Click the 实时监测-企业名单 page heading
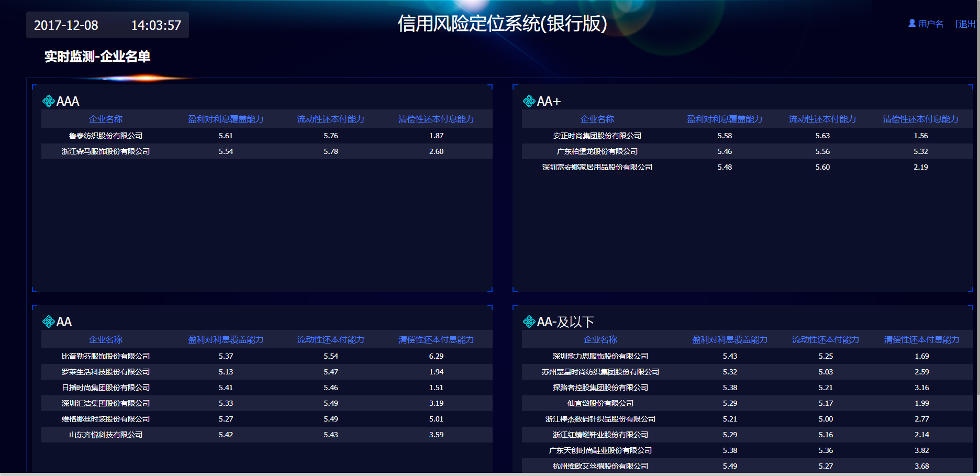Image resolution: width=980 pixels, height=476 pixels. [97, 57]
